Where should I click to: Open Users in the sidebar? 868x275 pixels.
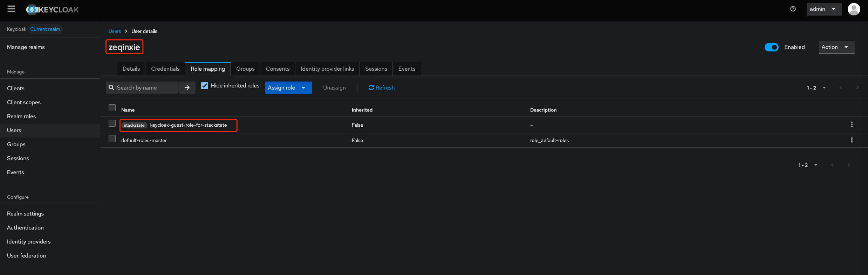click(x=14, y=130)
